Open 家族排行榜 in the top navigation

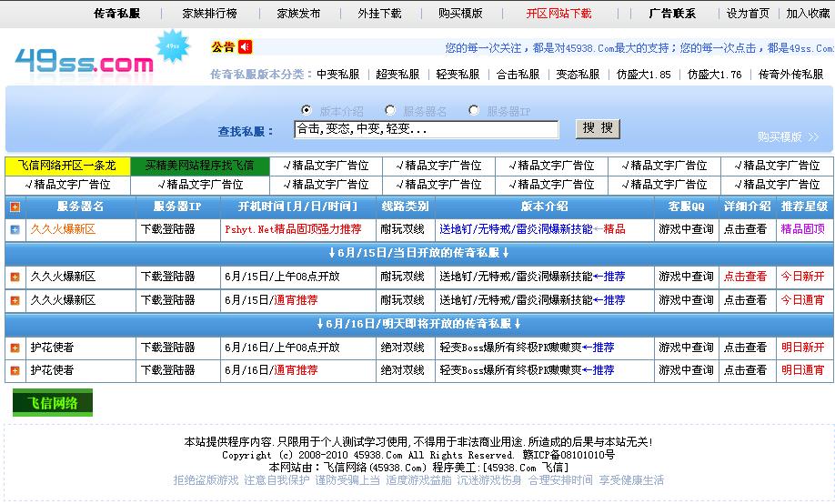(209, 14)
